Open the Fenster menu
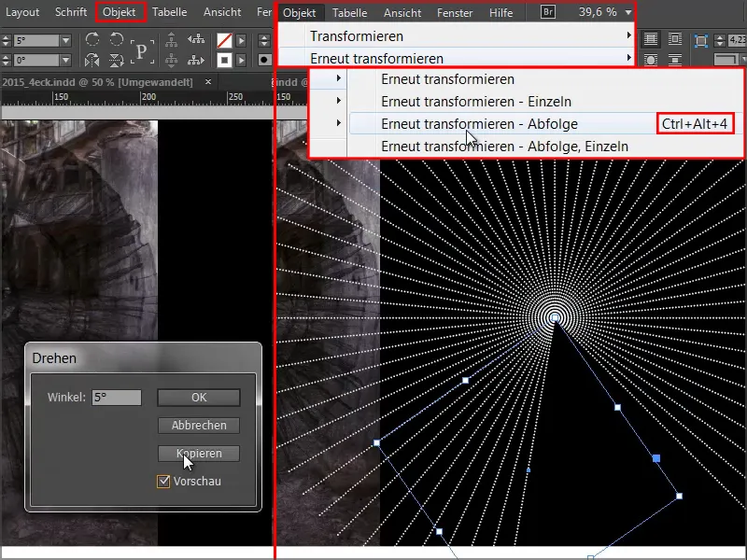The height and width of the screenshot is (560, 747). (455, 13)
